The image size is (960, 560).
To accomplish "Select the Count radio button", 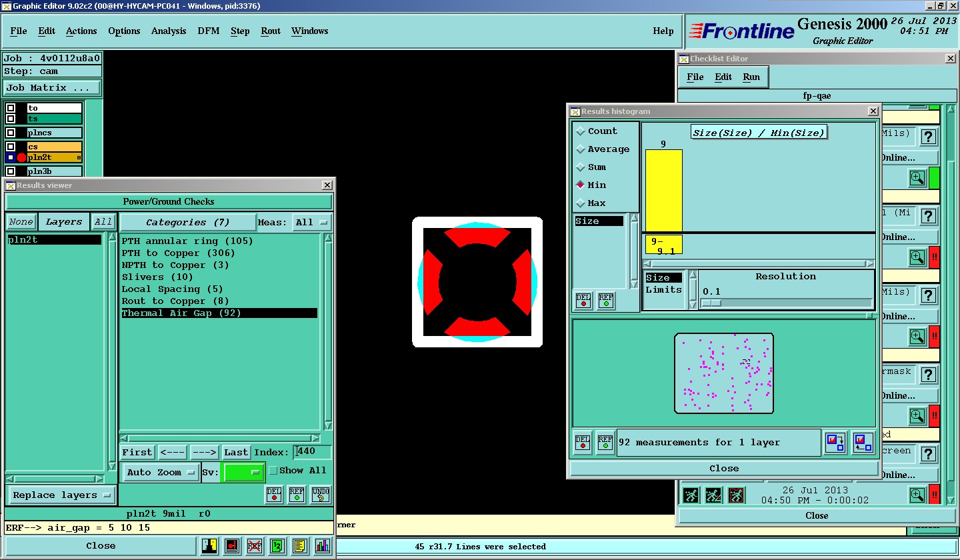I will coord(580,131).
